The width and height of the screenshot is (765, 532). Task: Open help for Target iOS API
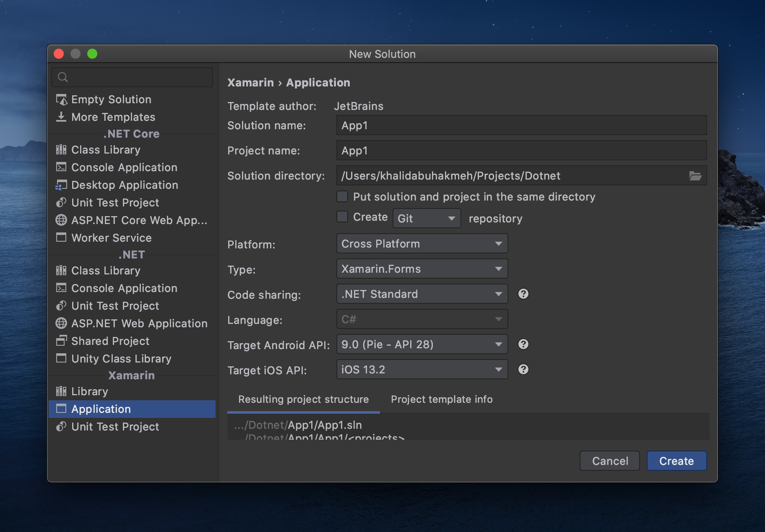pos(523,369)
